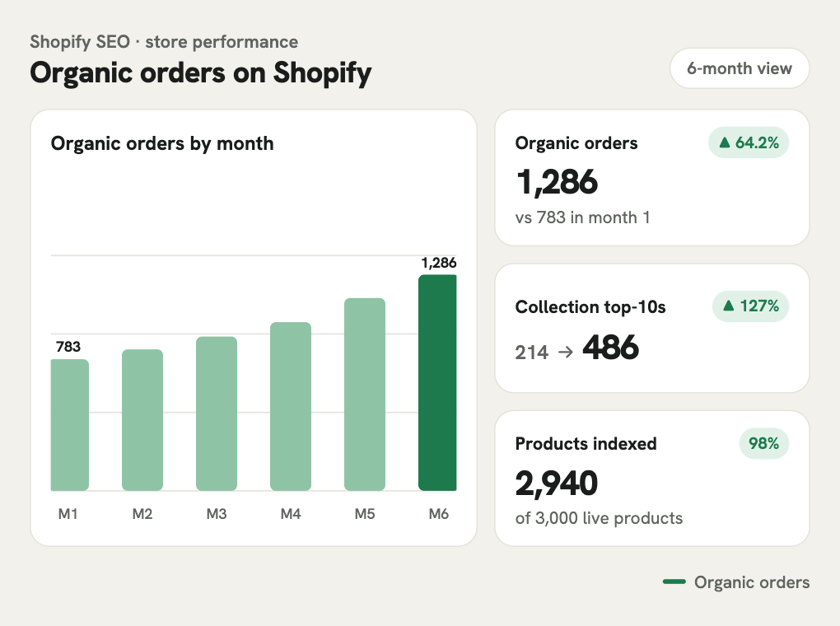
Task: Click the up-triangle icon beside 127%
Action: (729, 306)
